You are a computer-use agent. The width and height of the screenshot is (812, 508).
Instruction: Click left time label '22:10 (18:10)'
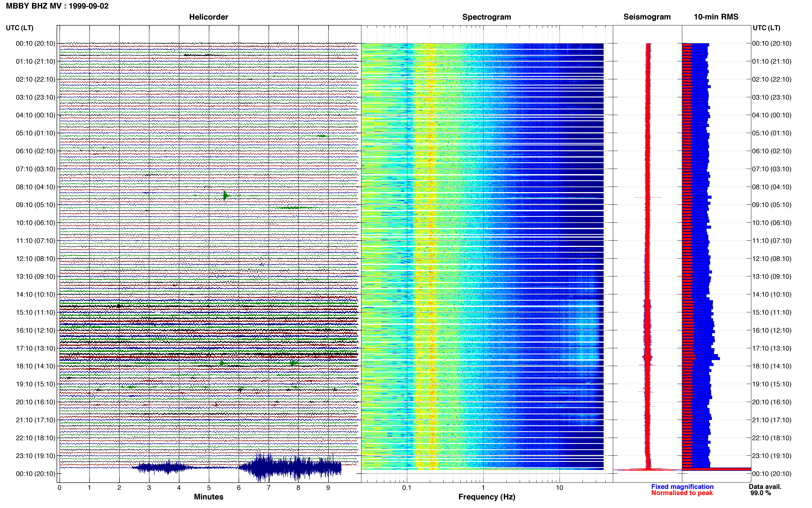(36, 438)
